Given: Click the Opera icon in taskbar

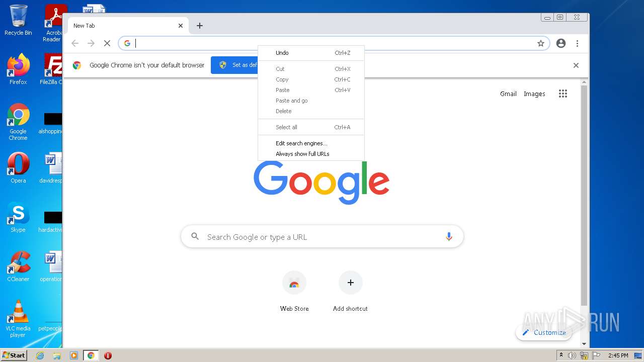Looking at the screenshot, I should 108,355.
